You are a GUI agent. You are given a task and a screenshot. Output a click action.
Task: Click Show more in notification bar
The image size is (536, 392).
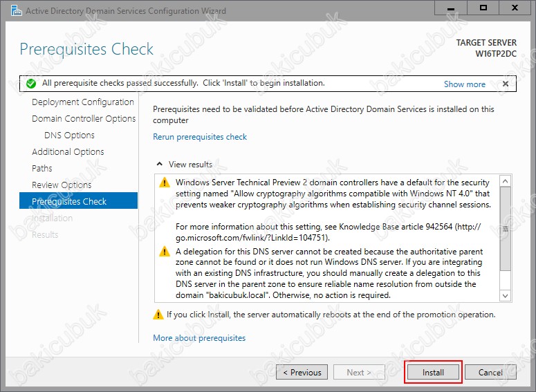point(464,84)
